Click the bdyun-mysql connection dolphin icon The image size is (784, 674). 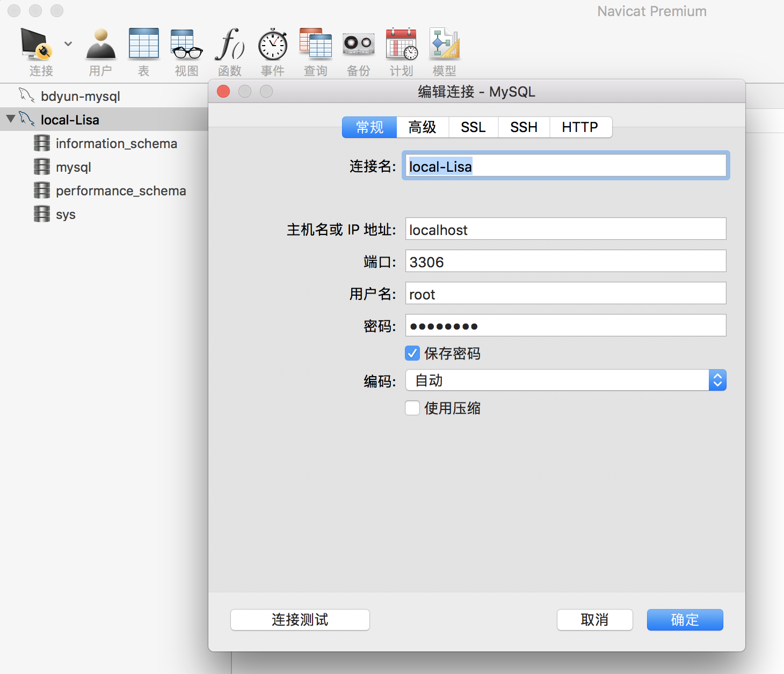(x=27, y=95)
